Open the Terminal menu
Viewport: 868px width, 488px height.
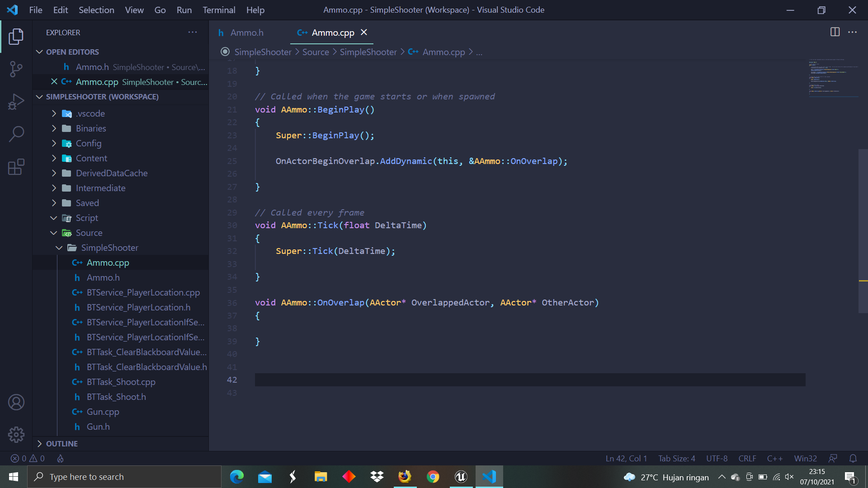[219, 10]
